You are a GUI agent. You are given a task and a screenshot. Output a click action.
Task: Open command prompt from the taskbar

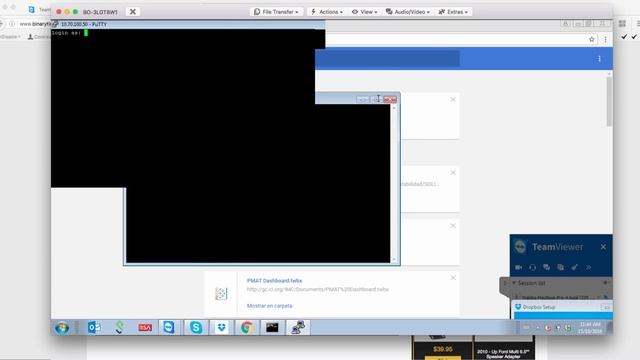(x=272, y=327)
